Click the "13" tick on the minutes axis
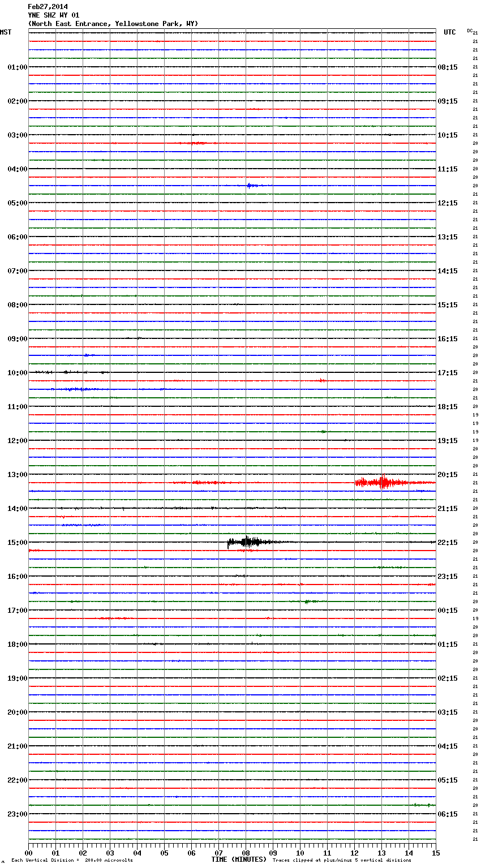This screenshot has height=868, width=481. [381, 853]
